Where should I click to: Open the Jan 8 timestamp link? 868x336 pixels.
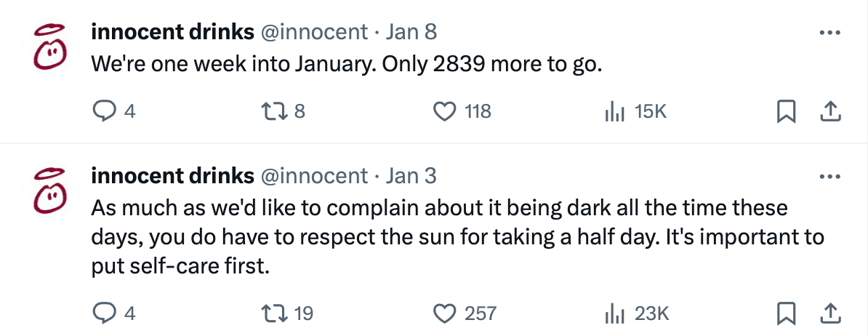coord(411,32)
